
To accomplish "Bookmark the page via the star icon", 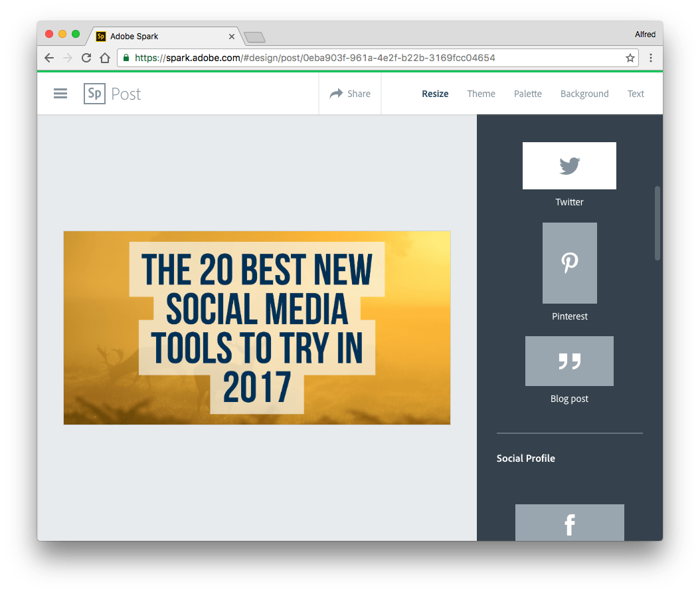I will pos(630,58).
